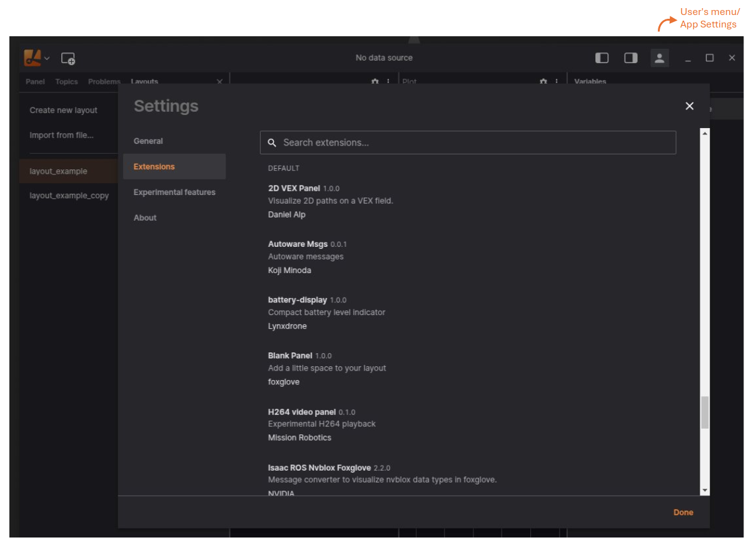Click the Experimental H264 playback description

(322, 424)
